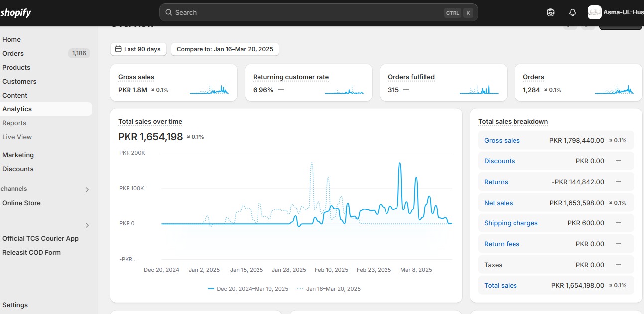The height and width of the screenshot is (314, 644).
Task: Go to Reports under Analytics
Action: (x=14, y=123)
